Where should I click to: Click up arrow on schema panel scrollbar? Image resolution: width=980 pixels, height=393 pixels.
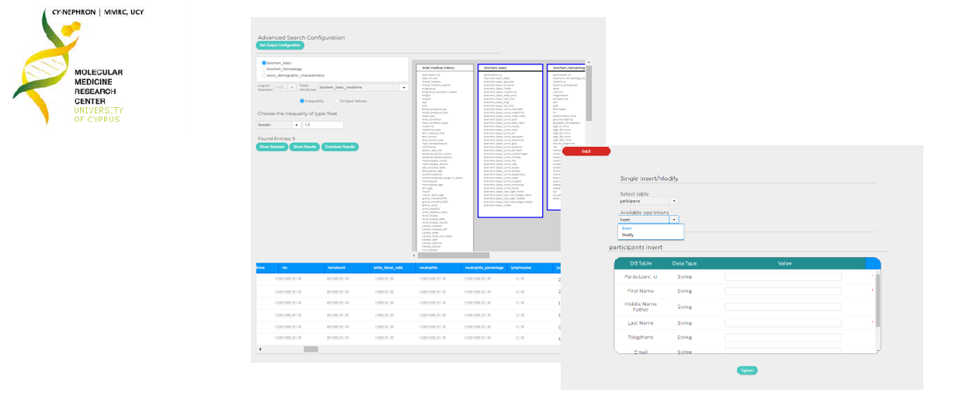(x=589, y=63)
